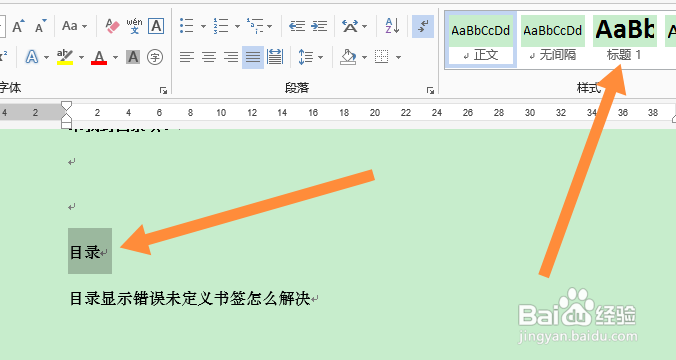Toggle character shading icon
Image resolution: width=676 pixels, height=360 pixels.
click(133, 57)
